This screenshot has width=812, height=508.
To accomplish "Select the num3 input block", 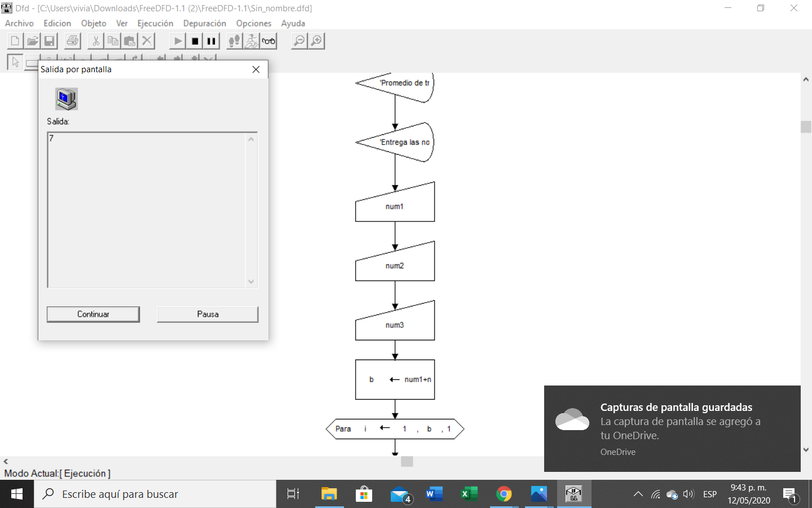I will pyautogui.click(x=395, y=322).
